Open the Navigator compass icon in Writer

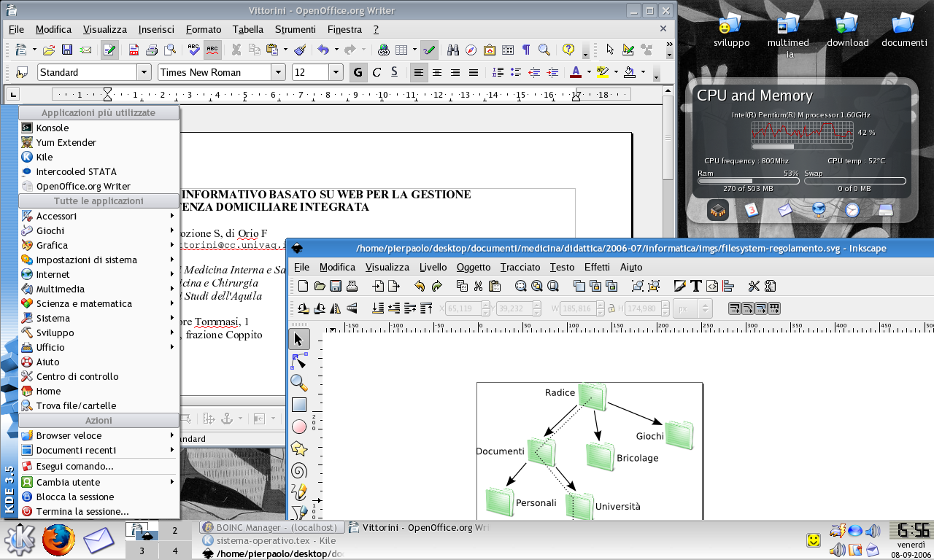(x=471, y=50)
